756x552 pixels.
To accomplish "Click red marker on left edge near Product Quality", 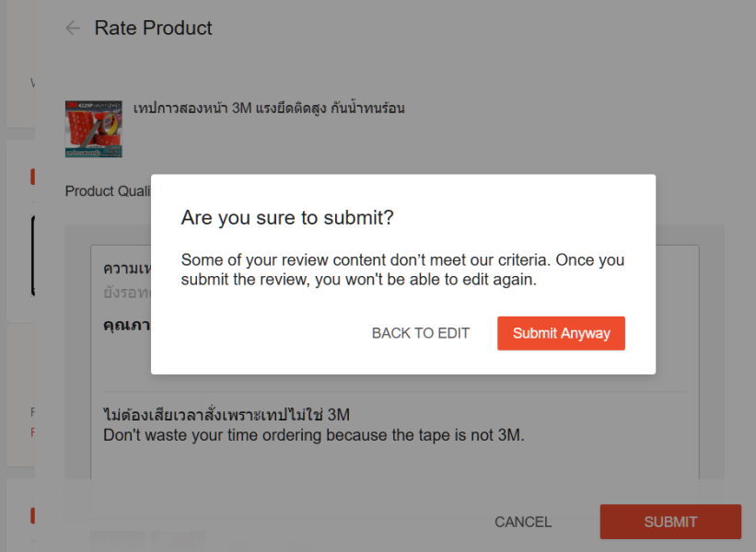I will tap(33, 177).
